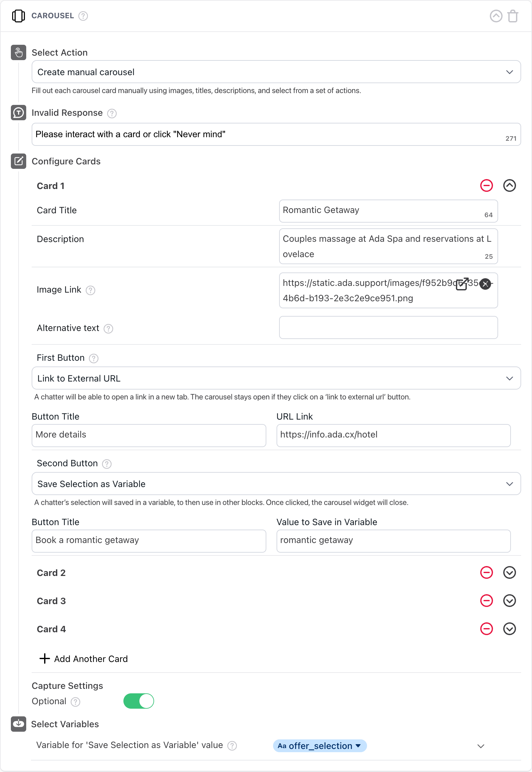
Task: Collapse Card 1 with its chevron
Action: (509, 186)
